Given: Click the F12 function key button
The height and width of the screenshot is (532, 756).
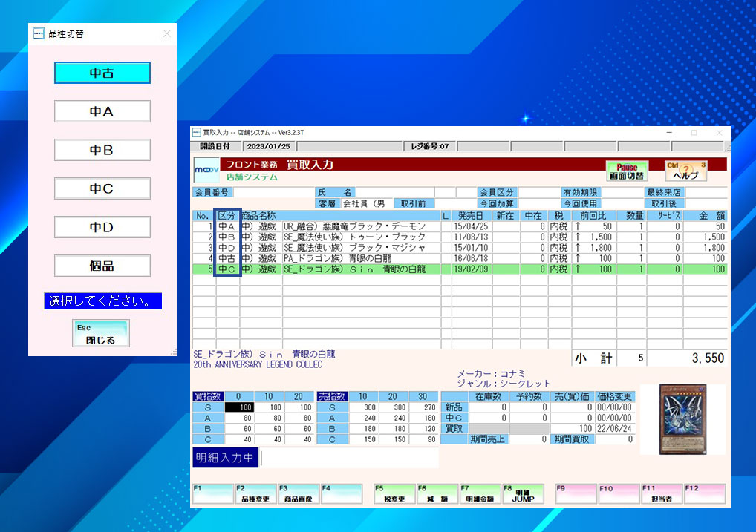Looking at the screenshot, I should (x=705, y=494).
